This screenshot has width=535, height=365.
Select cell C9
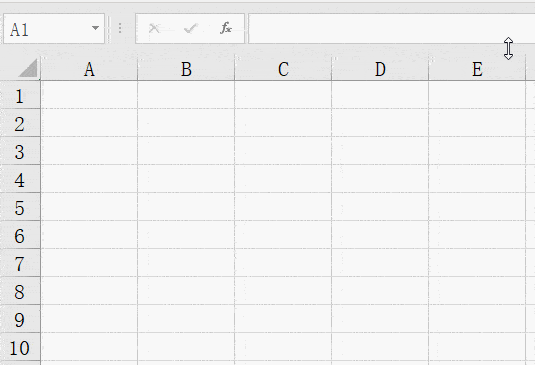coord(283,319)
